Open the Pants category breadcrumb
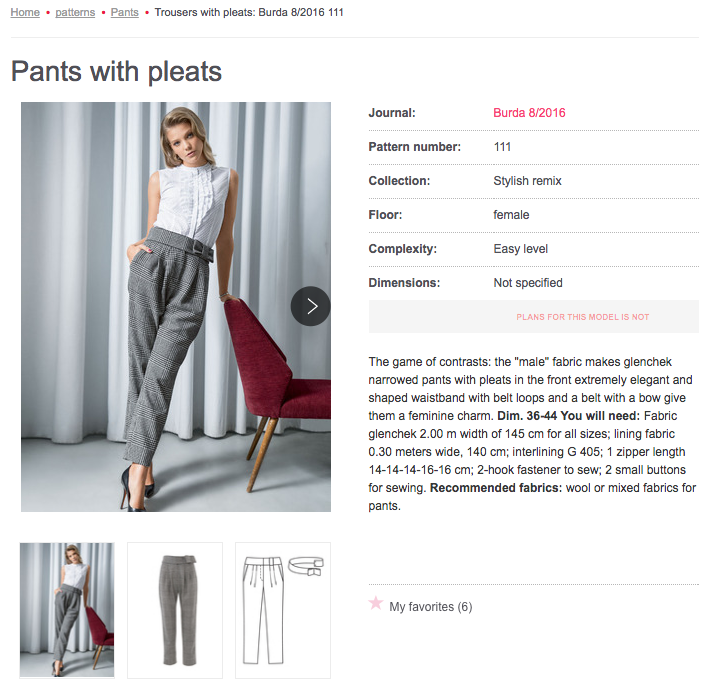Screen dimensions: 708x685 coord(125,13)
